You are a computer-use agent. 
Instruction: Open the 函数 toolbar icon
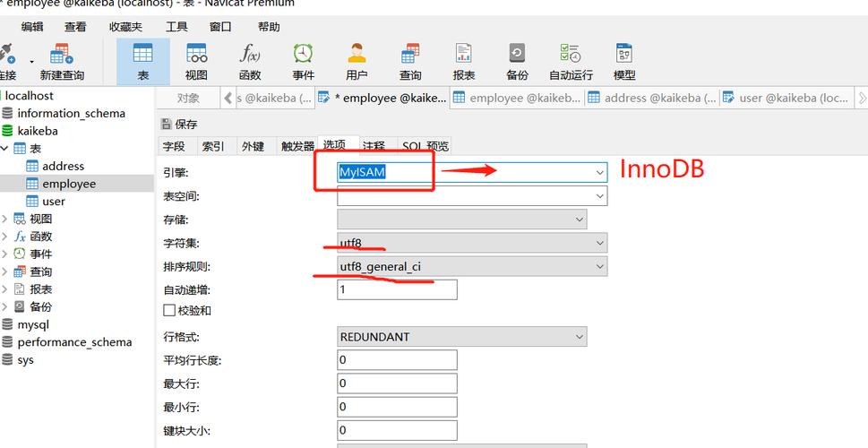(250, 54)
